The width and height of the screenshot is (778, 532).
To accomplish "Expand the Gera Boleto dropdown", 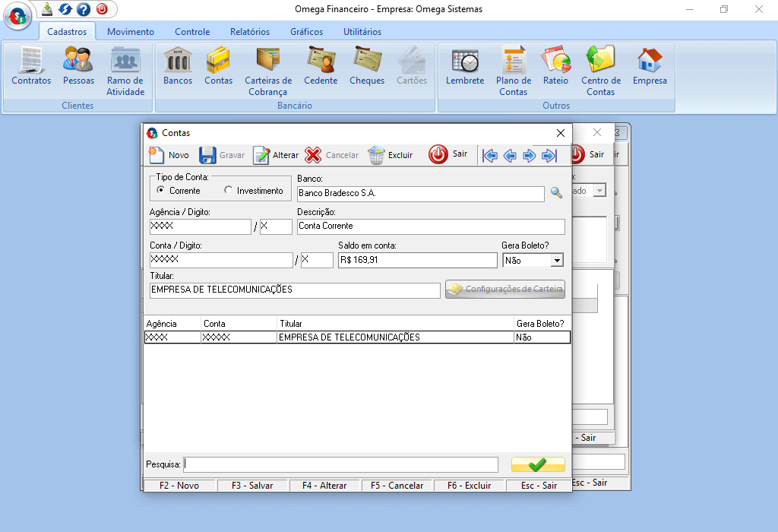I will click(557, 261).
